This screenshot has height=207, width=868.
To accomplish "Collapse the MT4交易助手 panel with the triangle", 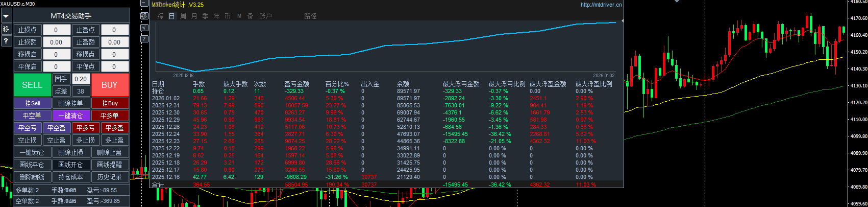I will point(6,16).
